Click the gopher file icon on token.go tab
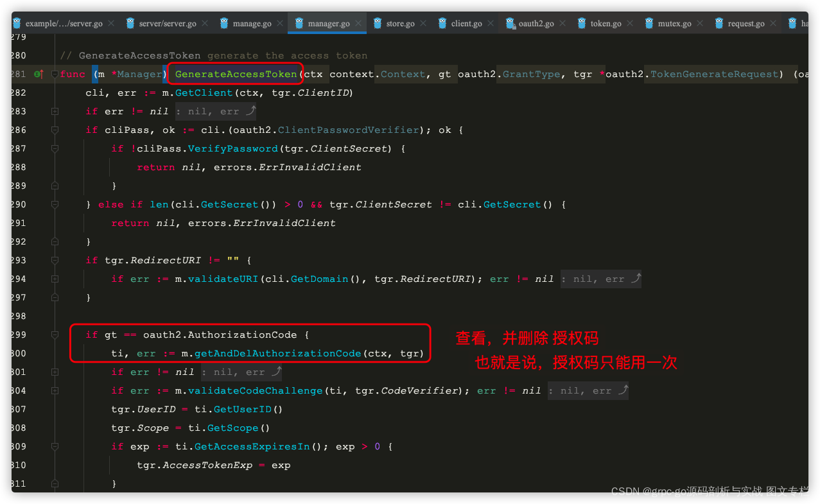 click(x=582, y=24)
